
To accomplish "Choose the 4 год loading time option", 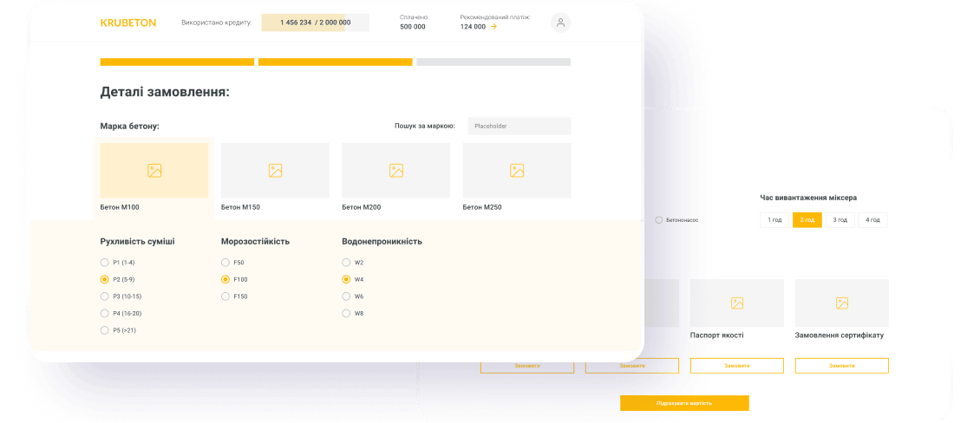I will (872, 220).
